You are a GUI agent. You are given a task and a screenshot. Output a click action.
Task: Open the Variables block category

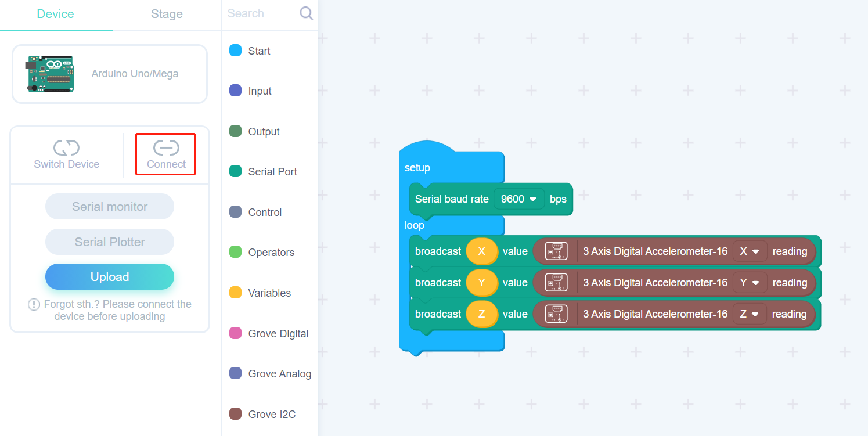click(270, 293)
